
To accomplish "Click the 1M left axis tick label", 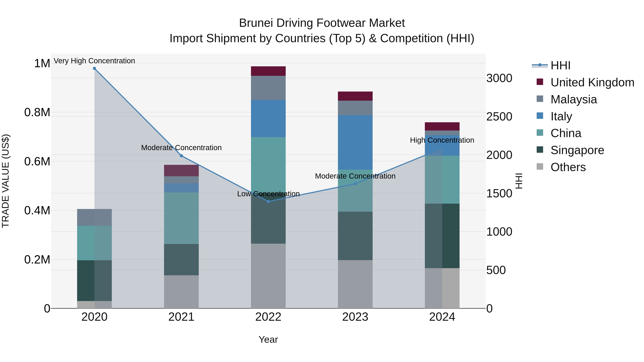I will tap(42, 63).
